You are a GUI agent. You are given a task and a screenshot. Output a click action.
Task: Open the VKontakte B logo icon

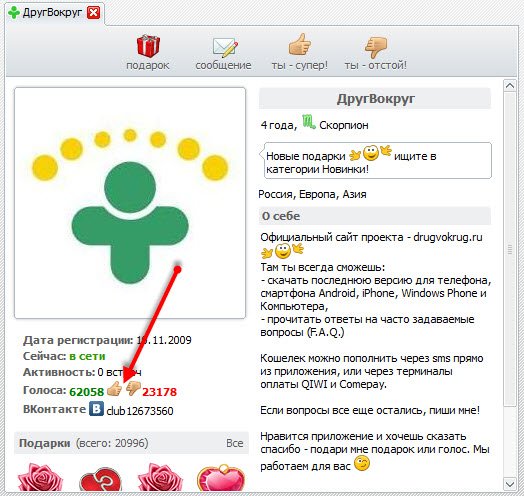(x=96, y=409)
